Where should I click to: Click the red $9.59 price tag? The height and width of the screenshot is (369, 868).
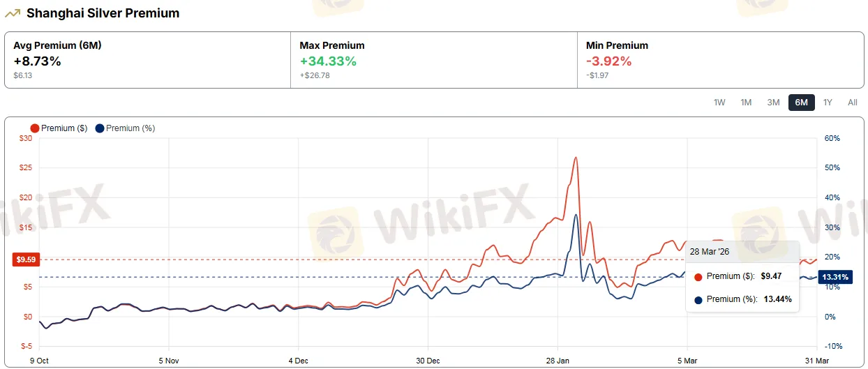click(x=26, y=259)
